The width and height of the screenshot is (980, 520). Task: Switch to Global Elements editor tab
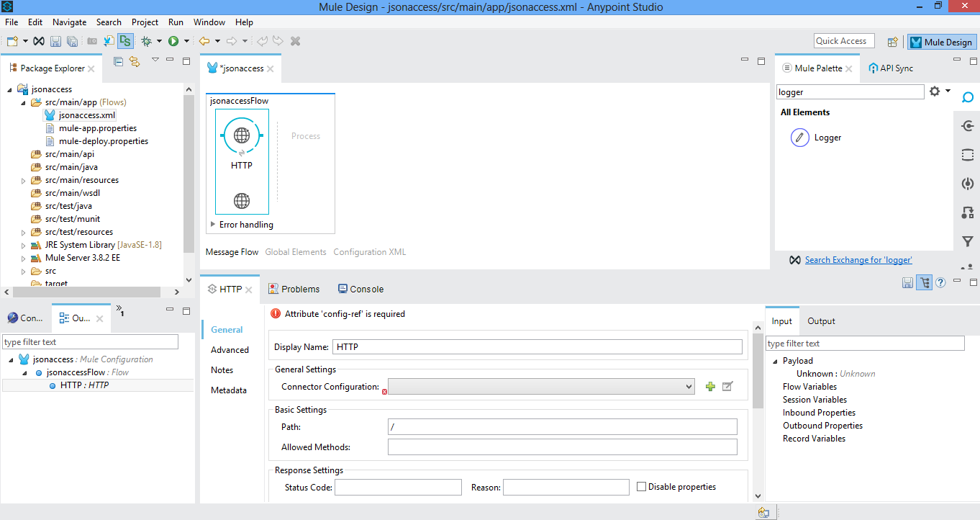point(296,252)
